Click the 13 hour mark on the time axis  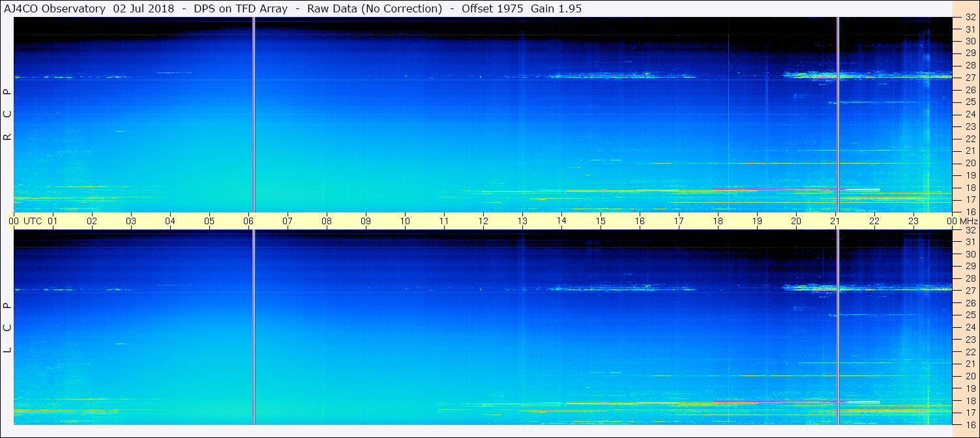[522, 221]
